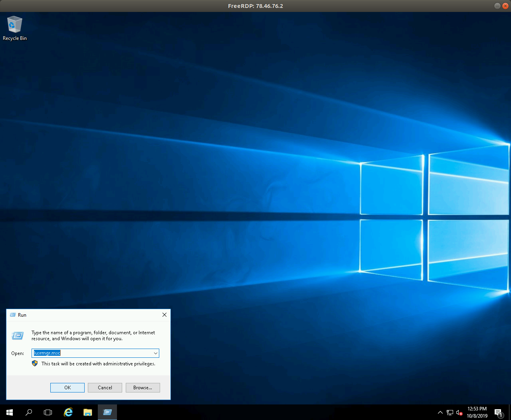The width and height of the screenshot is (511, 420).
Task: Open the network status tray icon
Action: pyautogui.click(x=450, y=412)
